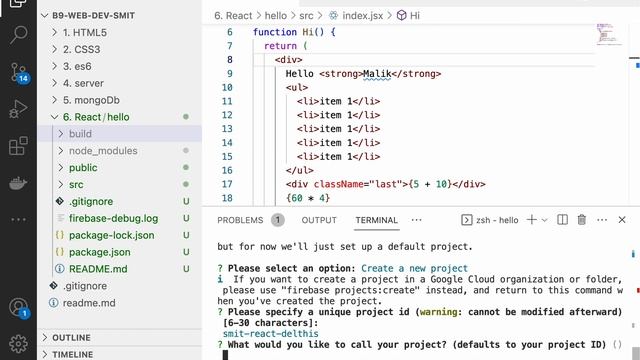This screenshot has width=640, height=360.
Task: Open Source Control view with 14 changes
Action: click(18, 73)
